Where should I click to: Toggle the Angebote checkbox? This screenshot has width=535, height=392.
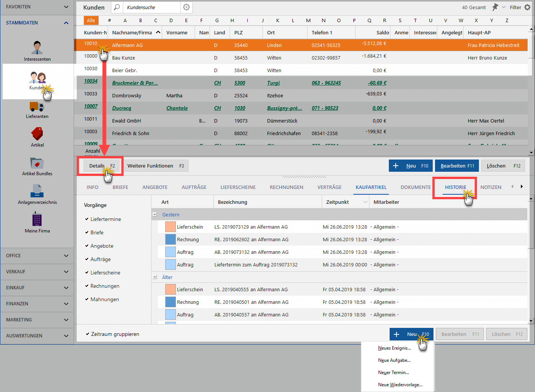pos(87,246)
